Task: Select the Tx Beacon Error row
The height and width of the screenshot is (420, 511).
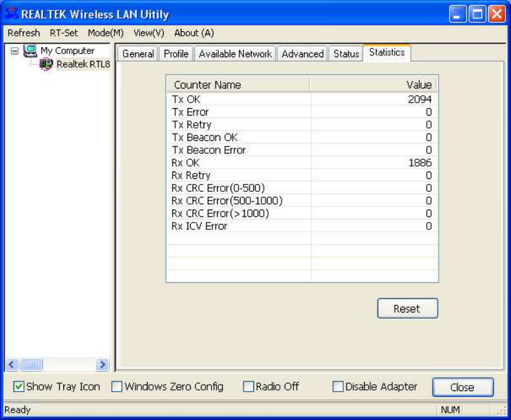Action: (302, 150)
